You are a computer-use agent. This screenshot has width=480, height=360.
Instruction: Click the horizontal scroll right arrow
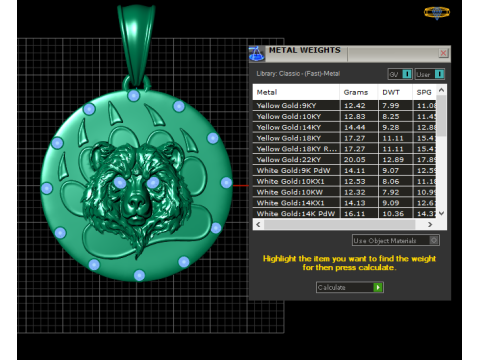pos(430,224)
